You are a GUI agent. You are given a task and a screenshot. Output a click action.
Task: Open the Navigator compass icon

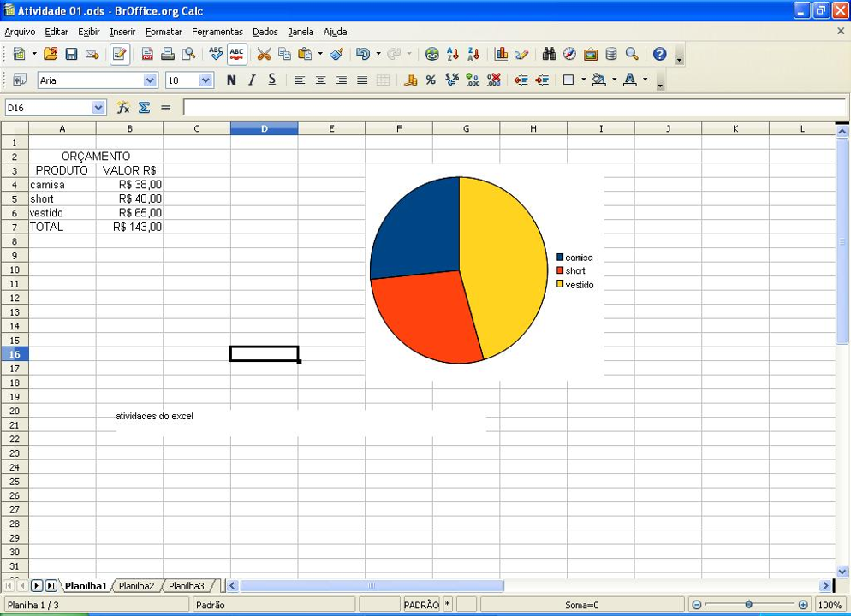(x=569, y=55)
